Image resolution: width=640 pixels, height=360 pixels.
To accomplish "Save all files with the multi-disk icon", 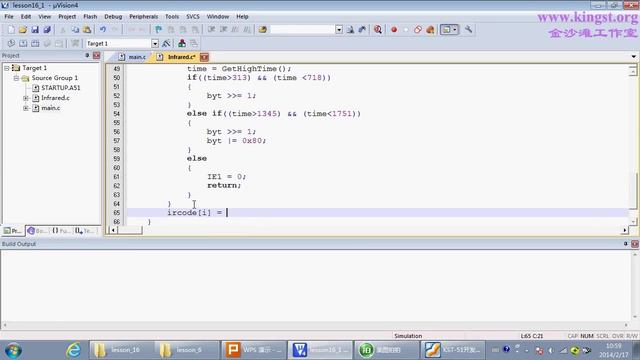I will point(47,30).
